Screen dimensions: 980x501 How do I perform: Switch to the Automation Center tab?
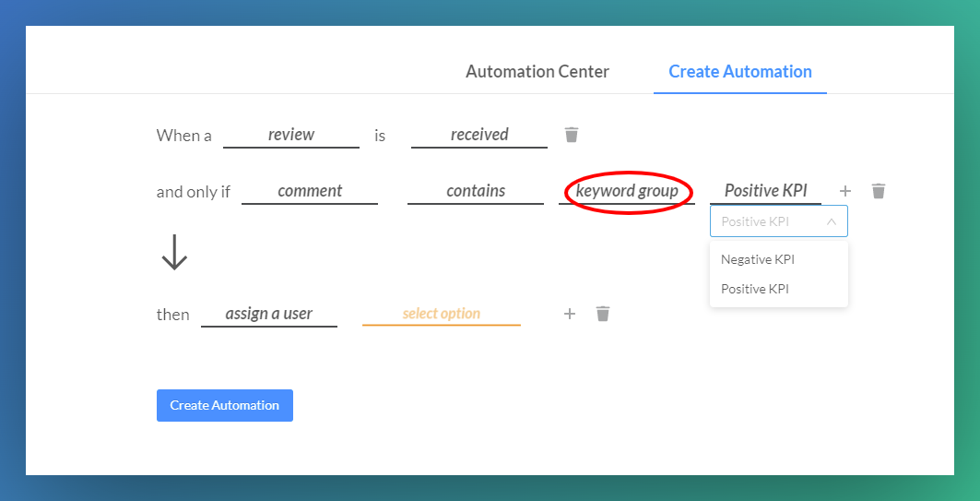pyautogui.click(x=537, y=71)
